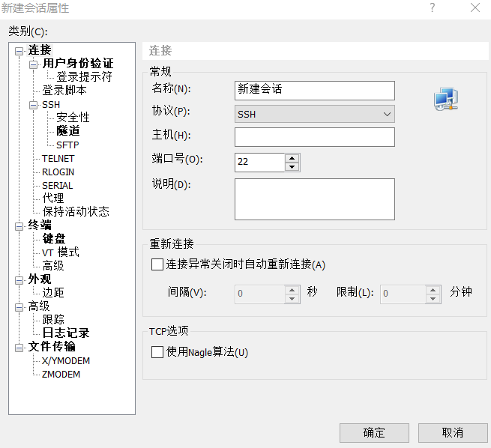
Task: Open the 协议 SSH dropdown
Action: [314, 114]
